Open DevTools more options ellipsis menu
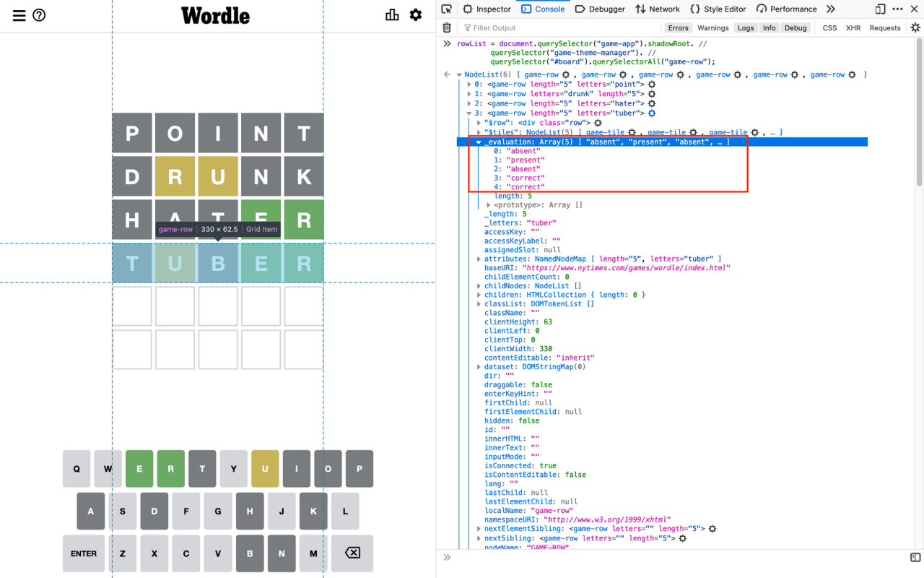This screenshot has height=578, width=924. click(x=897, y=9)
